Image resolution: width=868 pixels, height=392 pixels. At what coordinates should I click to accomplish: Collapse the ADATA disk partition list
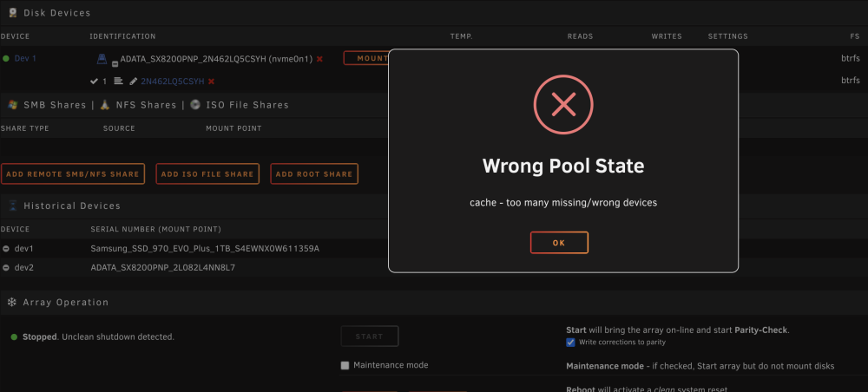click(x=115, y=63)
